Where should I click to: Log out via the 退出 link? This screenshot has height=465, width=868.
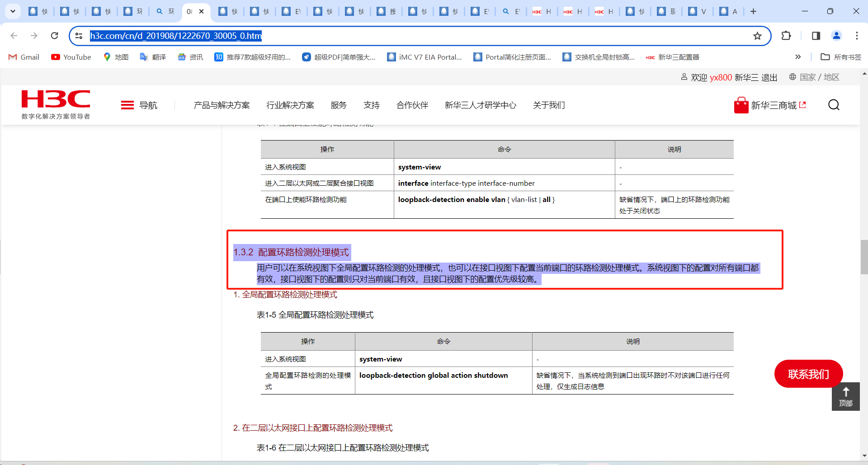(769, 77)
